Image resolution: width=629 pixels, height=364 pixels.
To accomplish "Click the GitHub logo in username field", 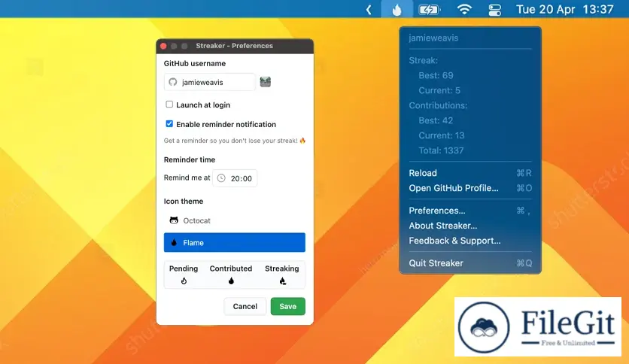I will (x=173, y=82).
